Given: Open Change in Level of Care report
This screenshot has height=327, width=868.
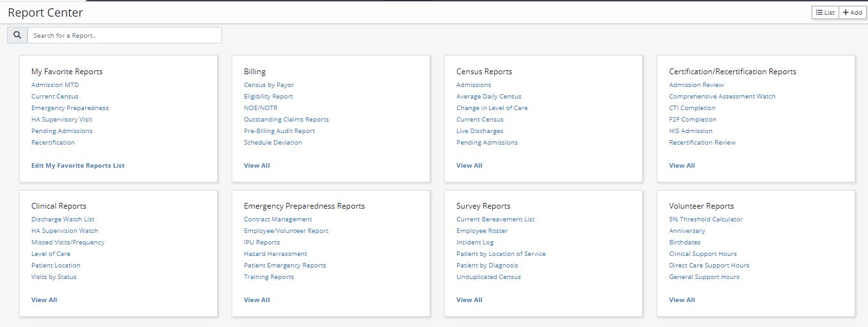Looking at the screenshot, I should click(492, 108).
